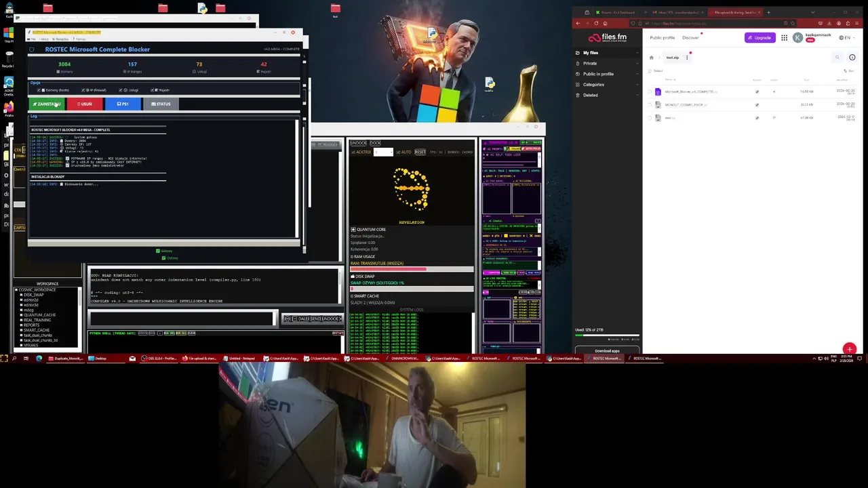This screenshot has height=488, width=868.
Task: Open the Narzędzia menu in ROSTEC window
Action: 62,39
